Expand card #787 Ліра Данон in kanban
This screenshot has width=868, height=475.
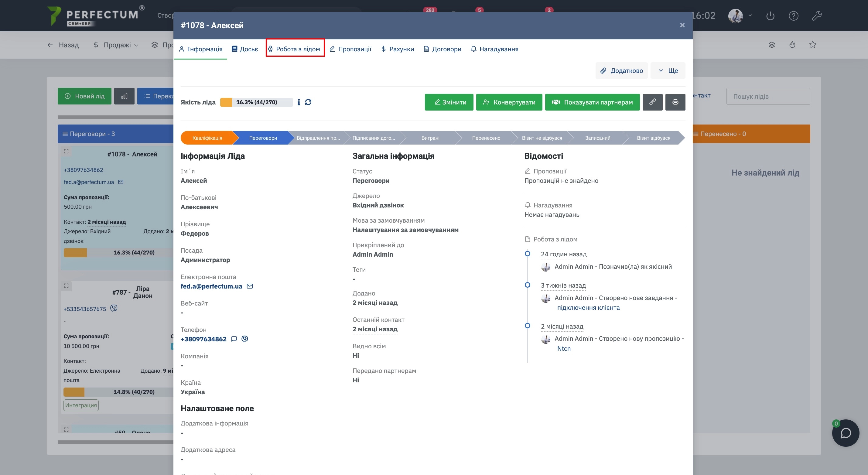click(66, 286)
